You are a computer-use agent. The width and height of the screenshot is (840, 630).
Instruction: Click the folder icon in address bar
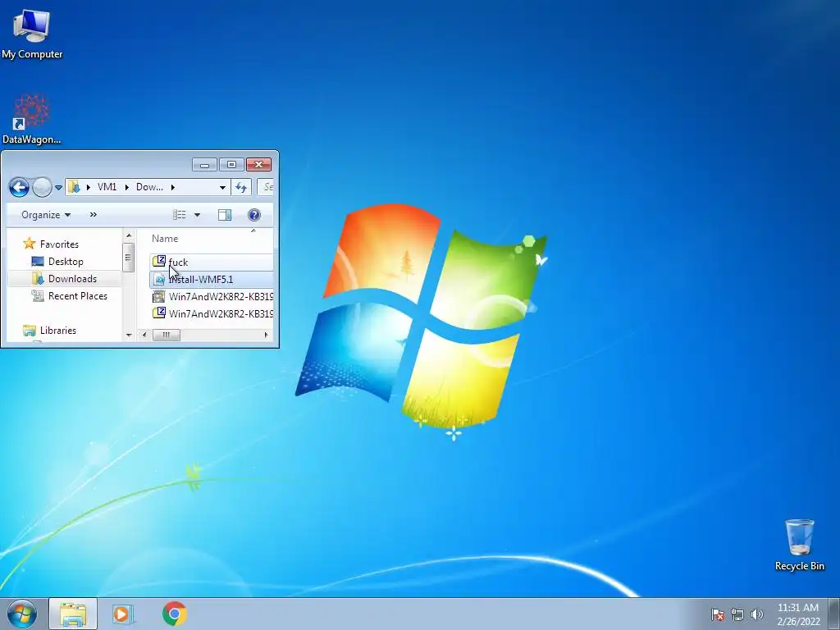74,187
